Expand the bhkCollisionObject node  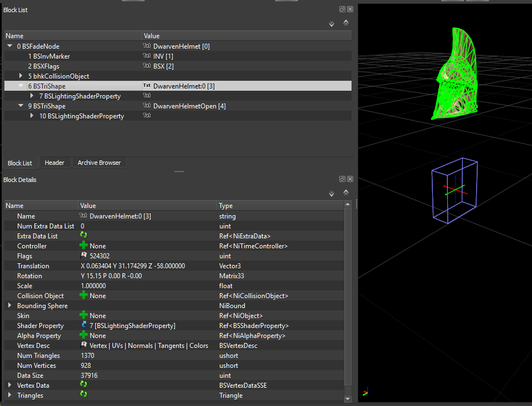[20, 76]
